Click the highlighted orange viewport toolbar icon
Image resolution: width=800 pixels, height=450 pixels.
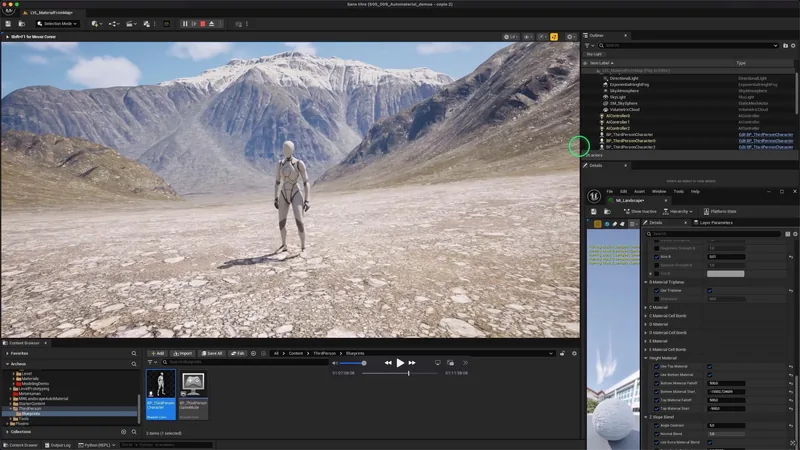554,37
